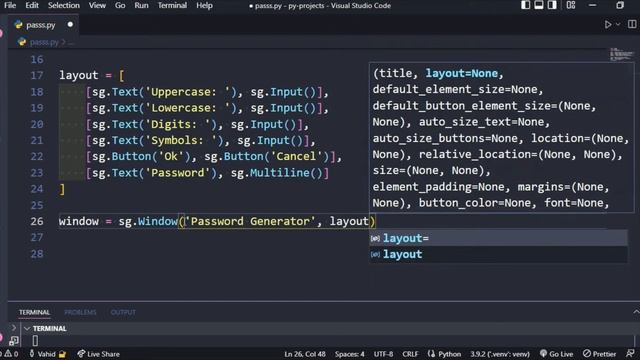Pick interpreter 3.9.2 ('.venv': venv)
This screenshot has height=360, width=640.
click(500, 354)
